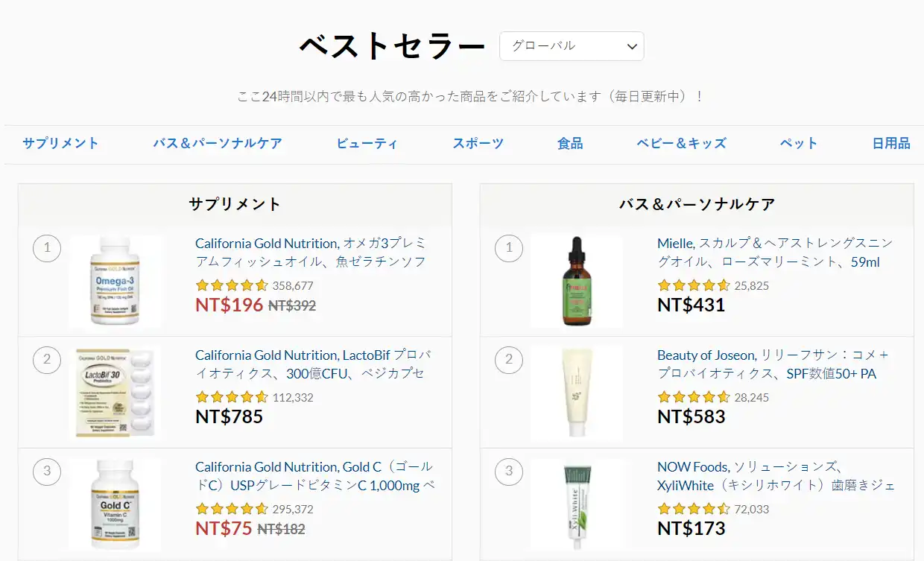924x561 pixels.
Task: Select the サプリメント category tab
Action: click(x=60, y=143)
